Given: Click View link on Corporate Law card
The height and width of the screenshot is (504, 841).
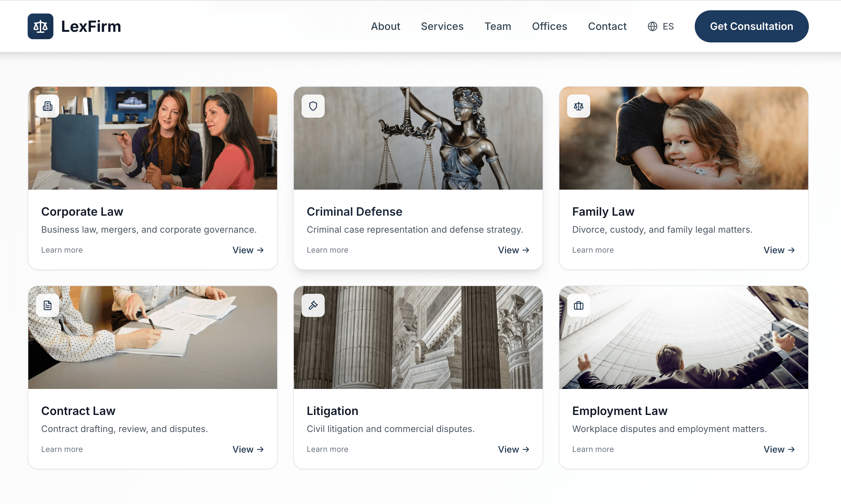Looking at the screenshot, I should [x=248, y=250].
